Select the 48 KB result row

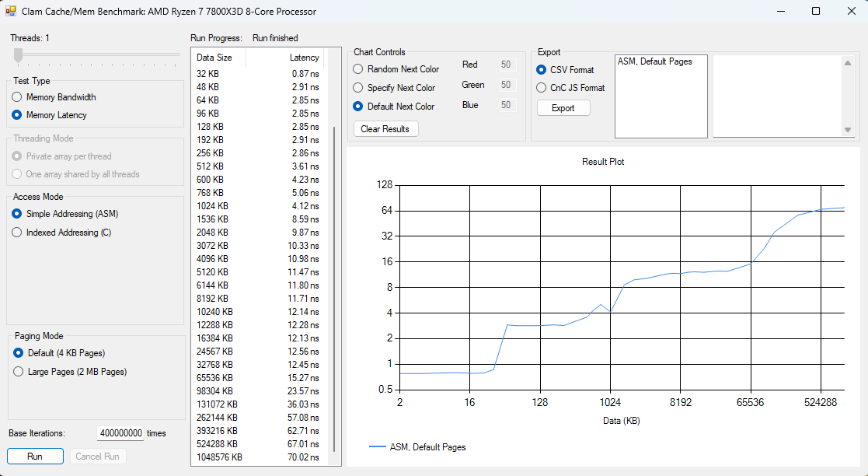coord(260,87)
